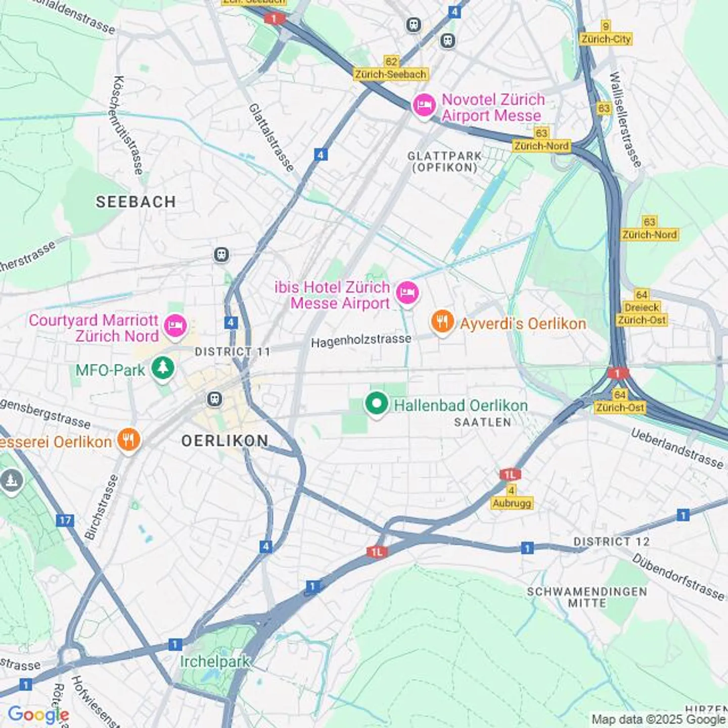Click the route 17 shield

[65, 520]
